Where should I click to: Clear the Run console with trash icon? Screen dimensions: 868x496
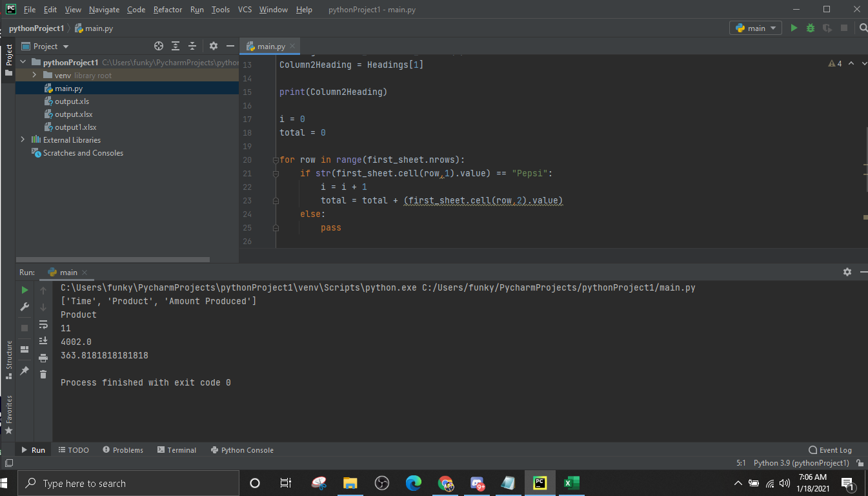(x=43, y=374)
